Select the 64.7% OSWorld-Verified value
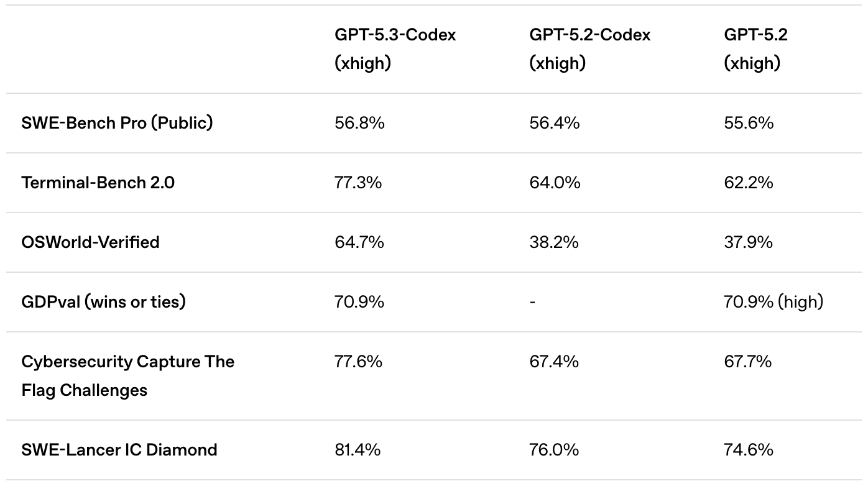Screen dimensions: 868x481 (359, 242)
